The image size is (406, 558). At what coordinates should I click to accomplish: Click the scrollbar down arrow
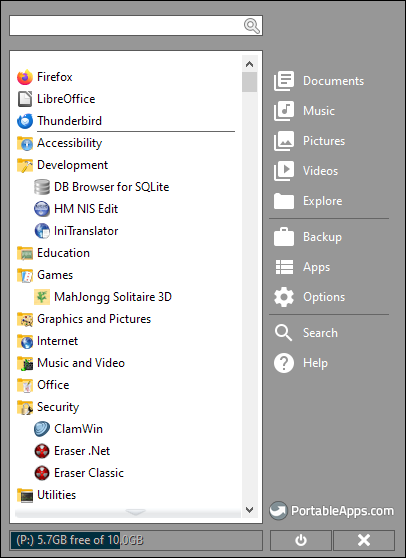point(249,510)
